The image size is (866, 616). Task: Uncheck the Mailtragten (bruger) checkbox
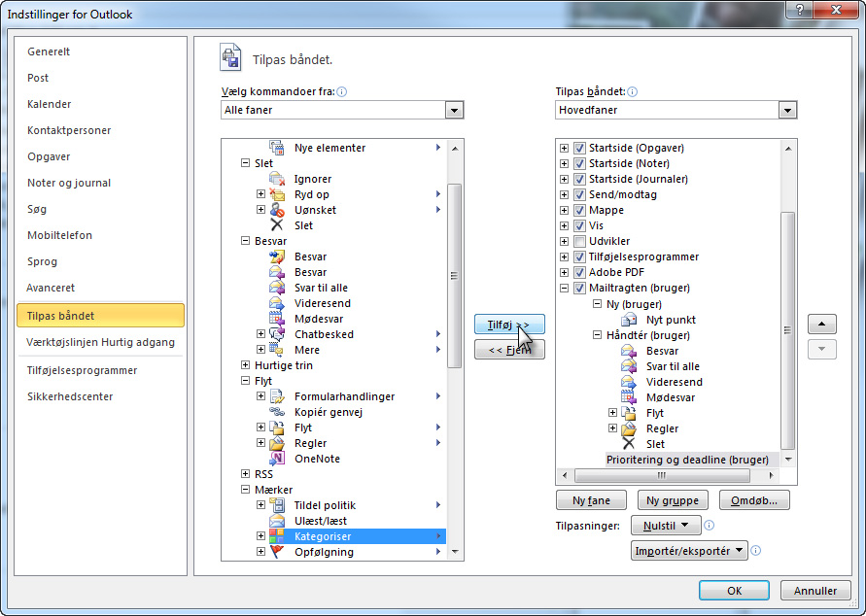click(x=579, y=288)
